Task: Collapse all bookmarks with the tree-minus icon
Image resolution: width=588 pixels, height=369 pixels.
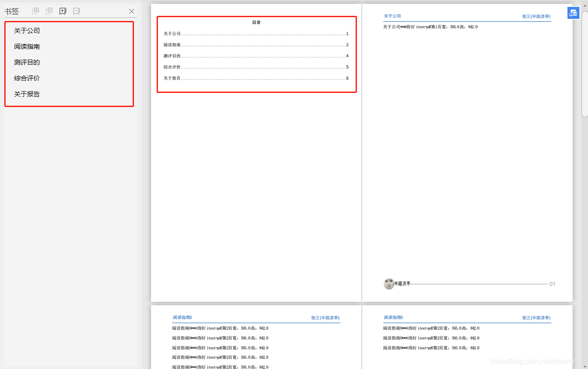Action: coord(49,11)
